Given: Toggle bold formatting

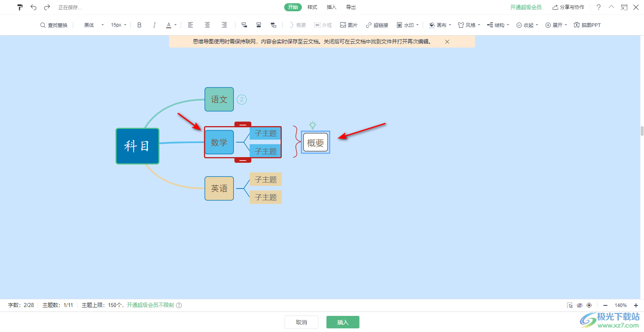Looking at the screenshot, I should click(139, 25).
